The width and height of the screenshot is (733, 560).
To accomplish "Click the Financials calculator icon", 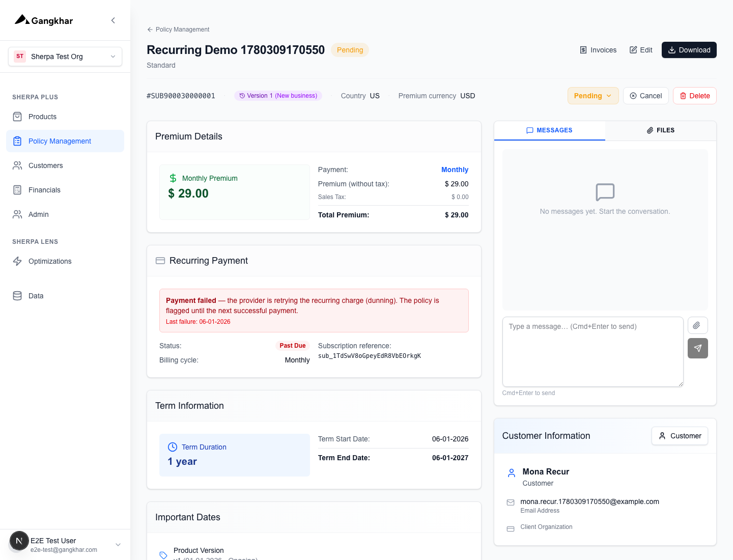I will (17, 190).
